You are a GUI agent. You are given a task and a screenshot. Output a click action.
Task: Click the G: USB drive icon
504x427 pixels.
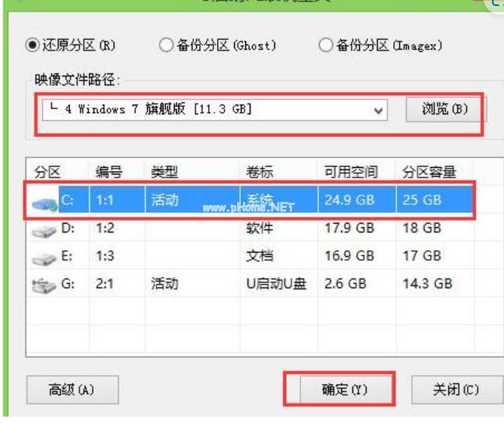pyautogui.click(x=44, y=284)
